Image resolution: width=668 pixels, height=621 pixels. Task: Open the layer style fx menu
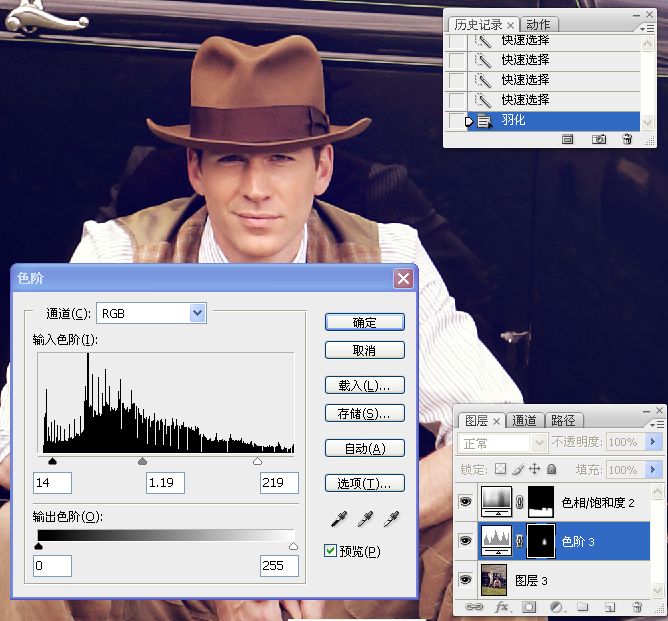[x=502, y=607]
